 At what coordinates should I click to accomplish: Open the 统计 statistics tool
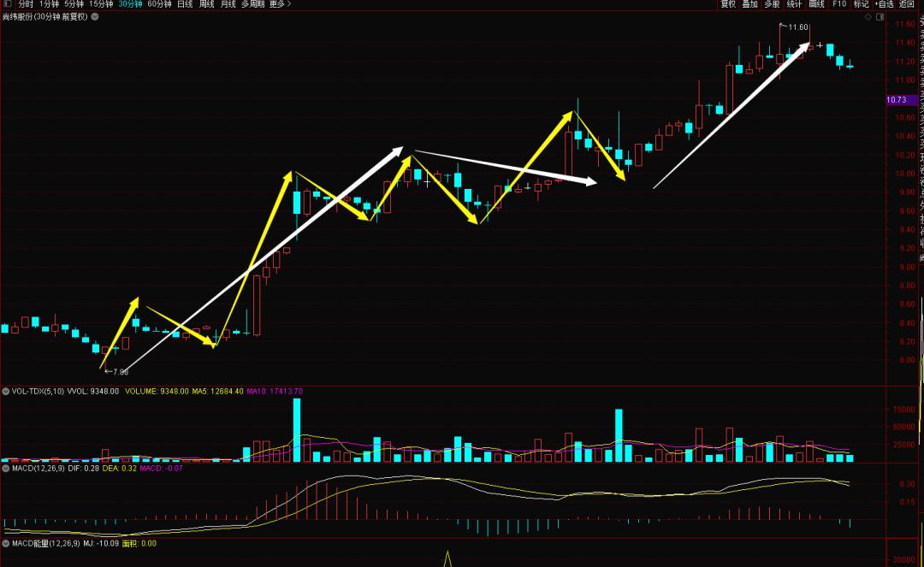(x=794, y=4)
